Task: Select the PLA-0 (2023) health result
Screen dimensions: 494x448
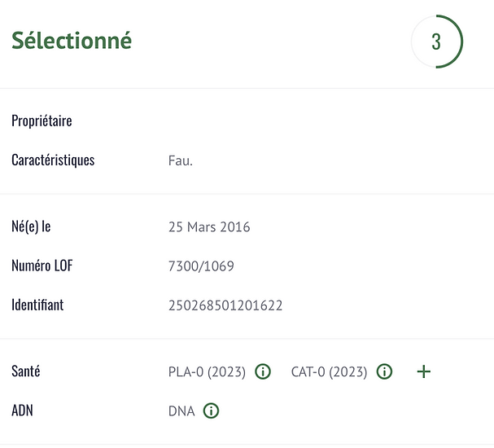Action: pyautogui.click(x=207, y=372)
